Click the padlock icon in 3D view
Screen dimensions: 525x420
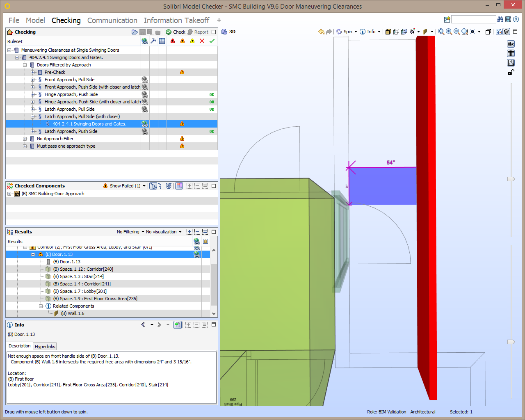click(511, 73)
